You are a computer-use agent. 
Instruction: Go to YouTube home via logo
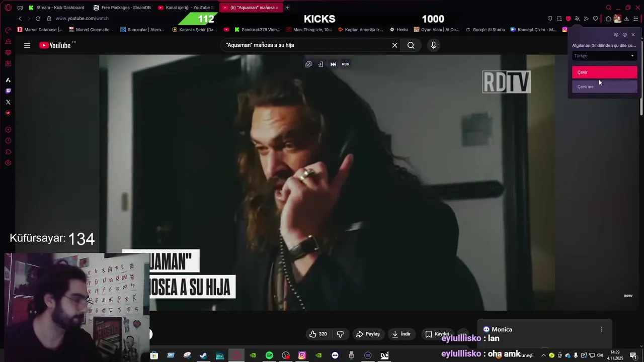point(56,45)
